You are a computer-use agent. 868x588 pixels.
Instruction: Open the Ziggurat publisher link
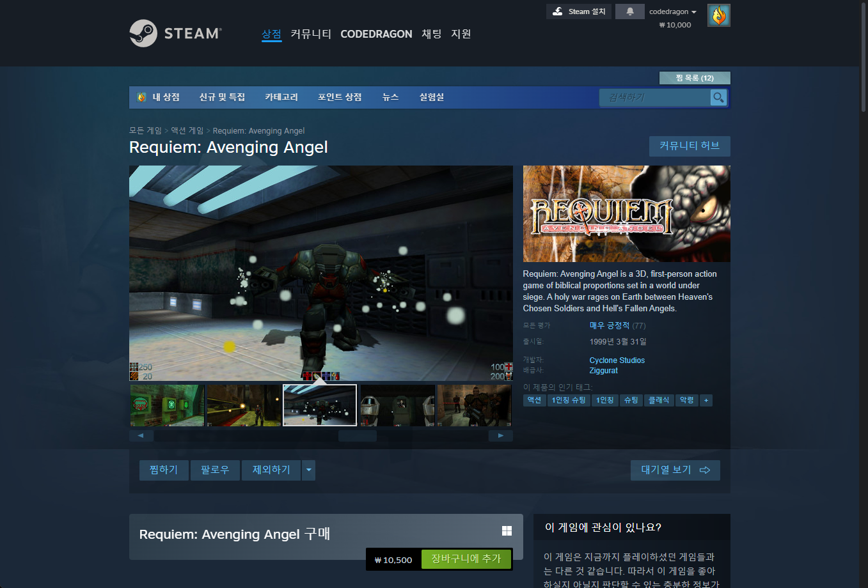(604, 371)
